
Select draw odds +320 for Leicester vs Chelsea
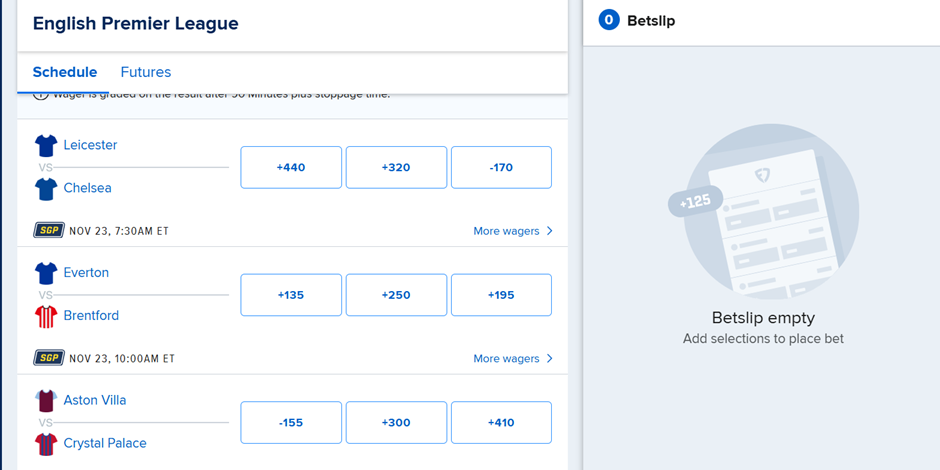point(396,167)
